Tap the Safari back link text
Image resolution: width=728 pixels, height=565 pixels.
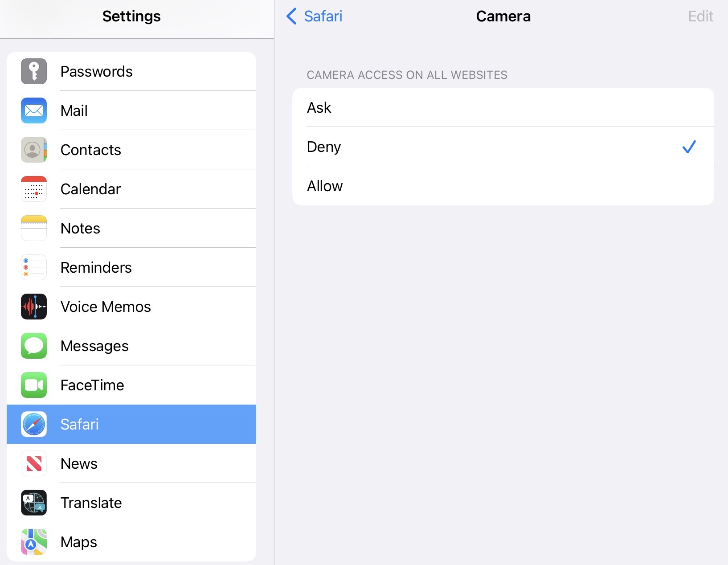click(x=323, y=16)
